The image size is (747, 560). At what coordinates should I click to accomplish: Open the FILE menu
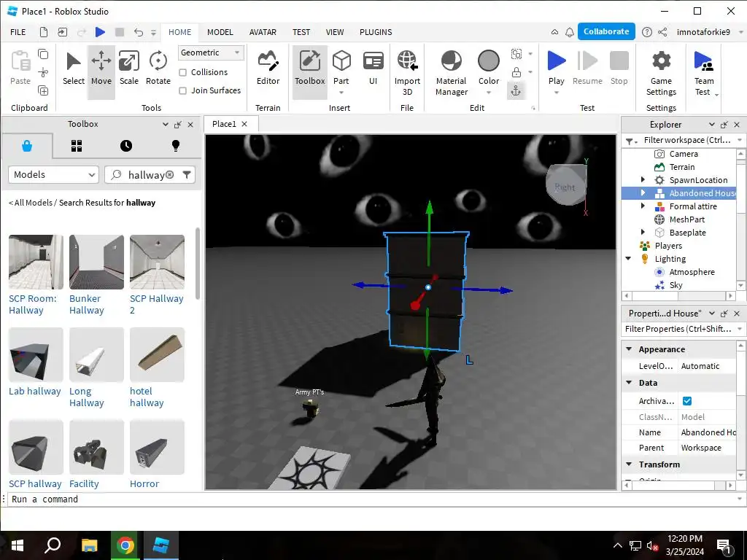18,32
